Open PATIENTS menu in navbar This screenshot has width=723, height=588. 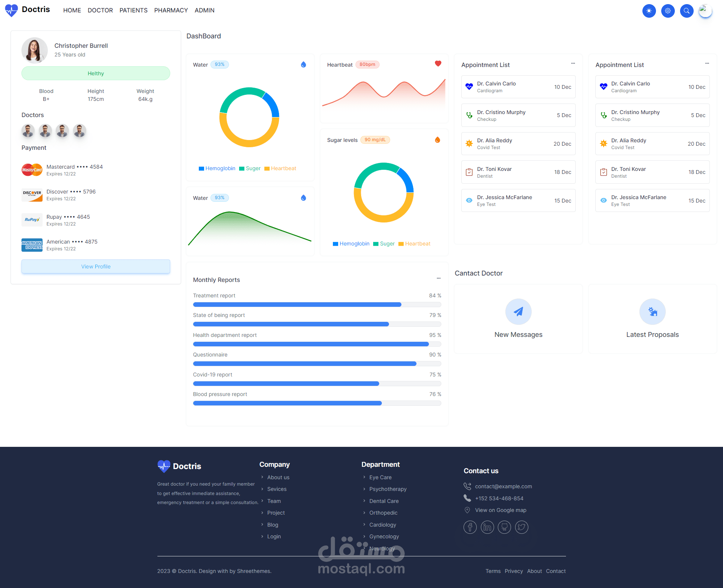coord(133,11)
